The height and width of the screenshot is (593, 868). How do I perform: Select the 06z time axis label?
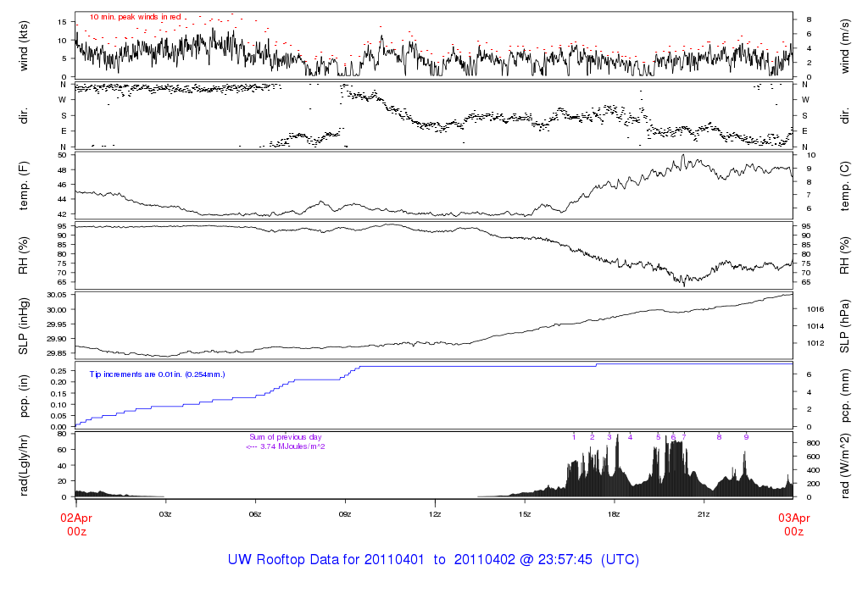pos(255,514)
